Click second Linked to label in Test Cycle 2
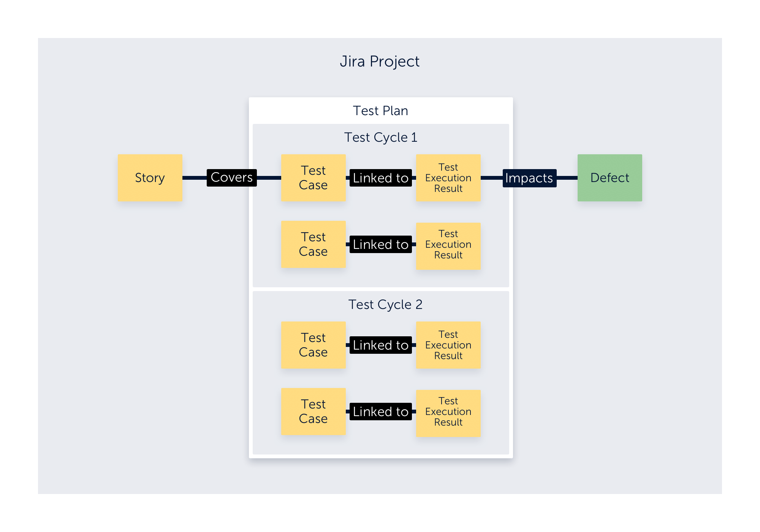The height and width of the screenshot is (532, 760). 380,412
